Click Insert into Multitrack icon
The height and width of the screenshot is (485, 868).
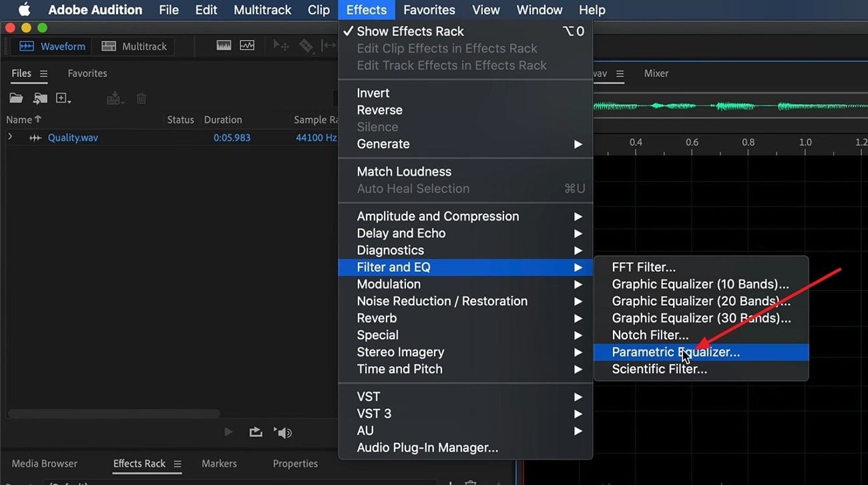[115, 98]
